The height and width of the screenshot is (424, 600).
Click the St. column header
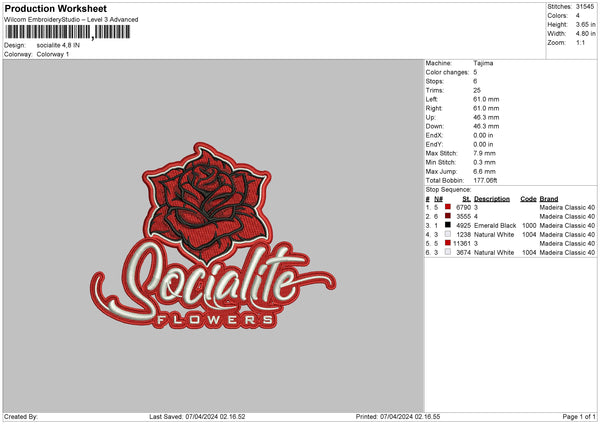coord(466,199)
